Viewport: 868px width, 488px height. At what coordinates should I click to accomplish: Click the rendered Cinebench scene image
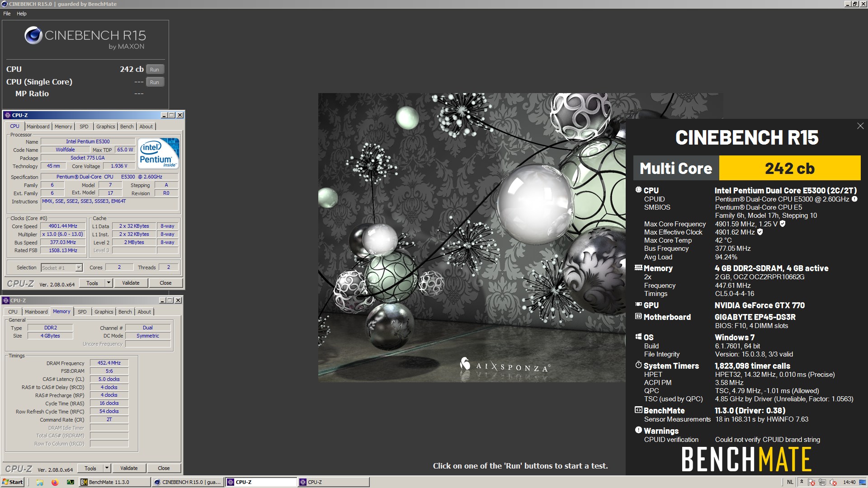[x=472, y=238]
